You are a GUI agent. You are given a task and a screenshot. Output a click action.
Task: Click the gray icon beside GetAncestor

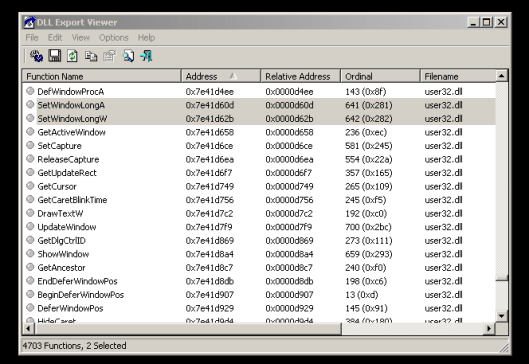pyautogui.click(x=30, y=267)
